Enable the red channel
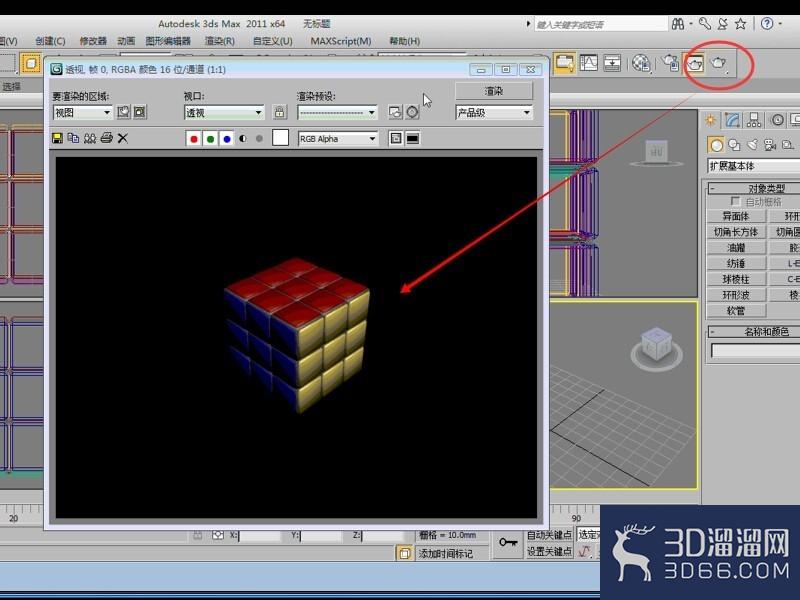Screen dimensions: 800x600 194,139
